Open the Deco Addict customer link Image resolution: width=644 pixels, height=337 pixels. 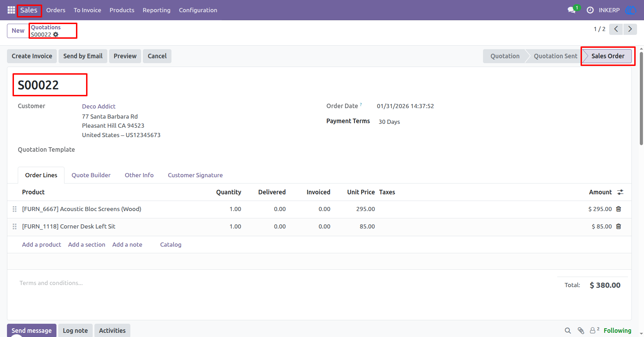tap(99, 106)
